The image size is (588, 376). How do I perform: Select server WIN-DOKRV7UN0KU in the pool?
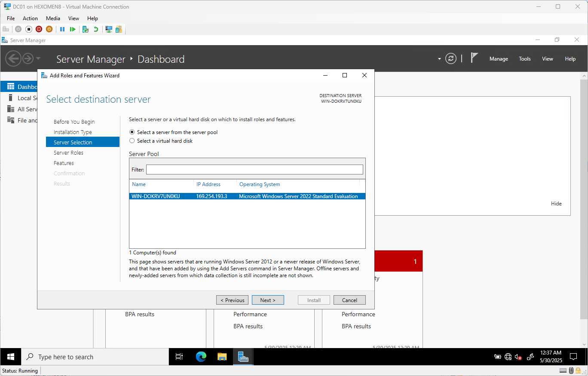[247, 196]
